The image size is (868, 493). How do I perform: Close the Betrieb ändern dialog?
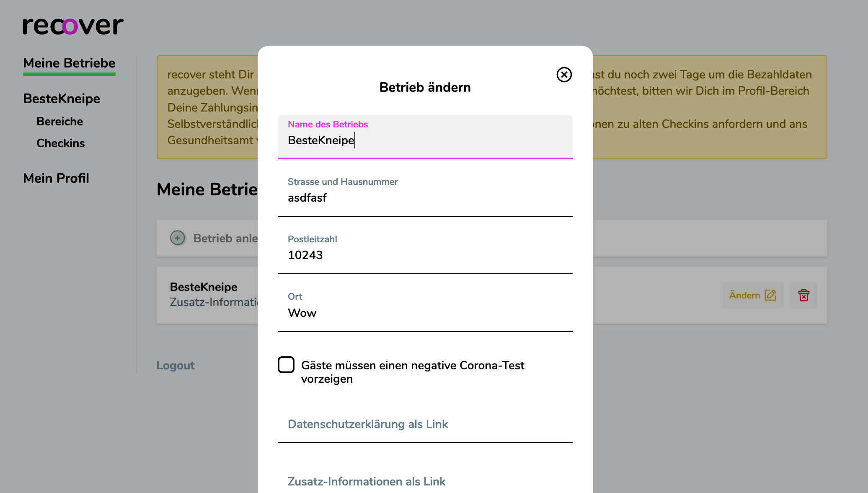click(x=564, y=75)
